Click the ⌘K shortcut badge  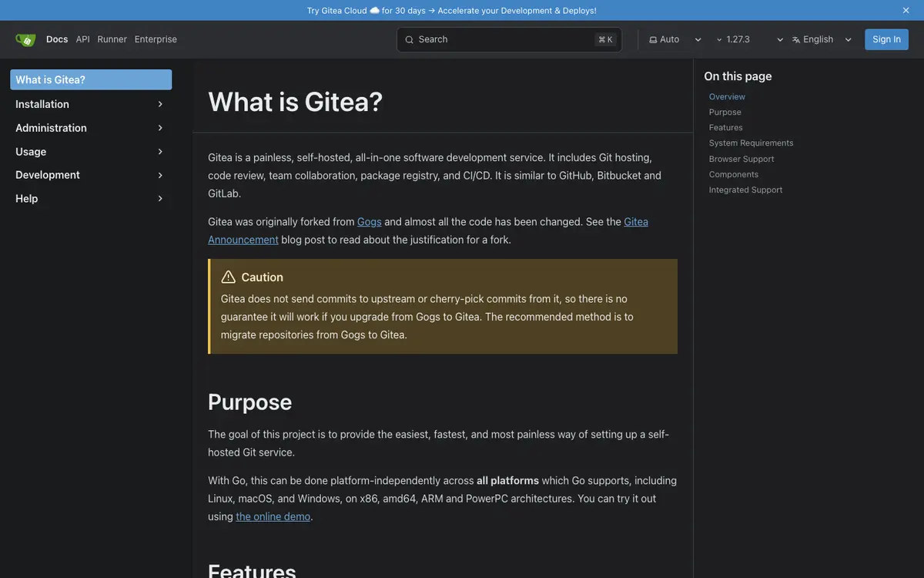[605, 39]
